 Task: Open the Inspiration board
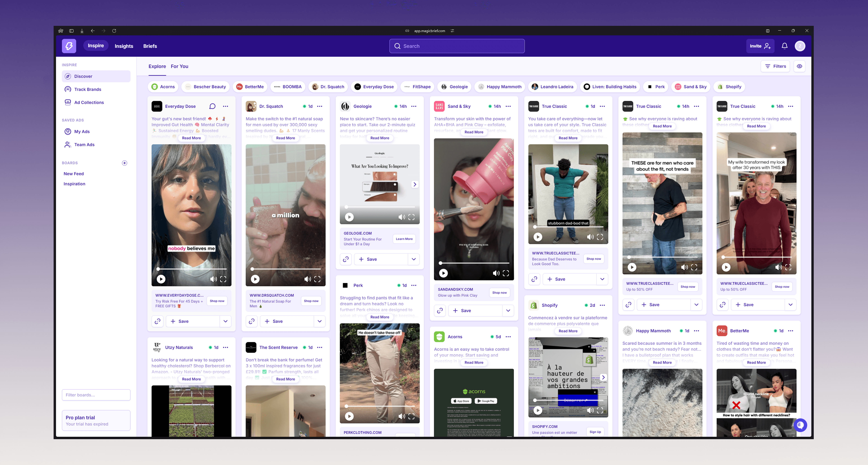tap(74, 184)
